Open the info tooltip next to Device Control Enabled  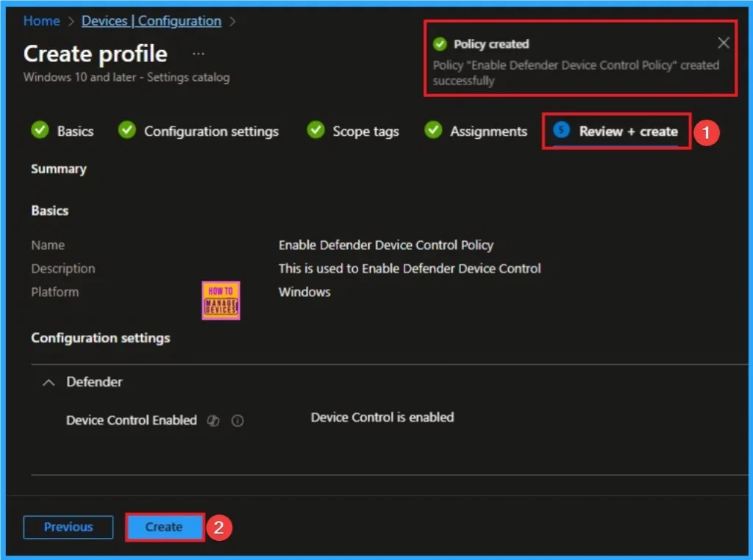click(x=237, y=420)
